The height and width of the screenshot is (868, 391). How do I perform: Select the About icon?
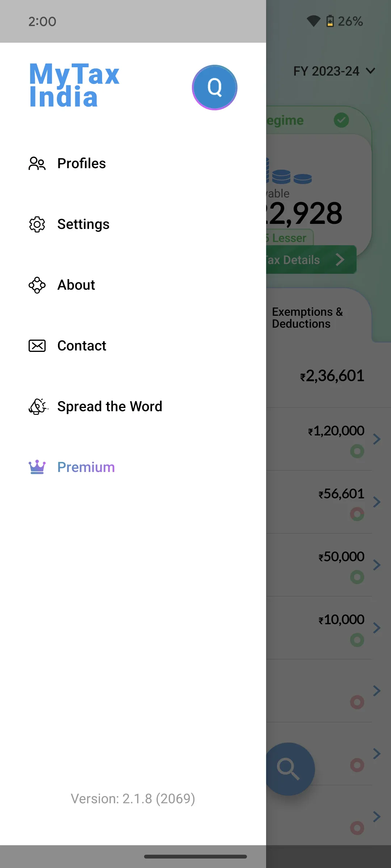pyautogui.click(x=37, y=285)
